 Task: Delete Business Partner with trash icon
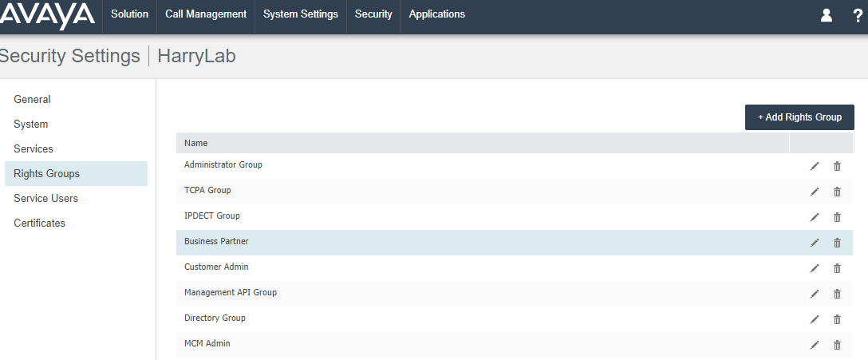(x=837, y=243)
